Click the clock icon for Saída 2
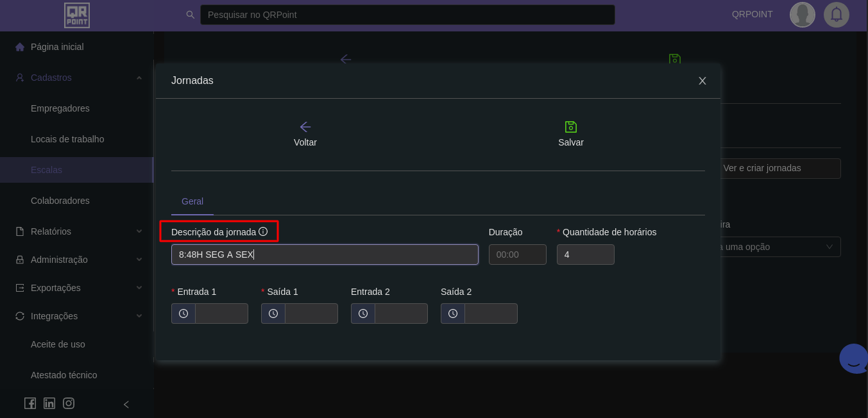Image resolution: width=868 pixels, height=418 pixels. (453, 313)
